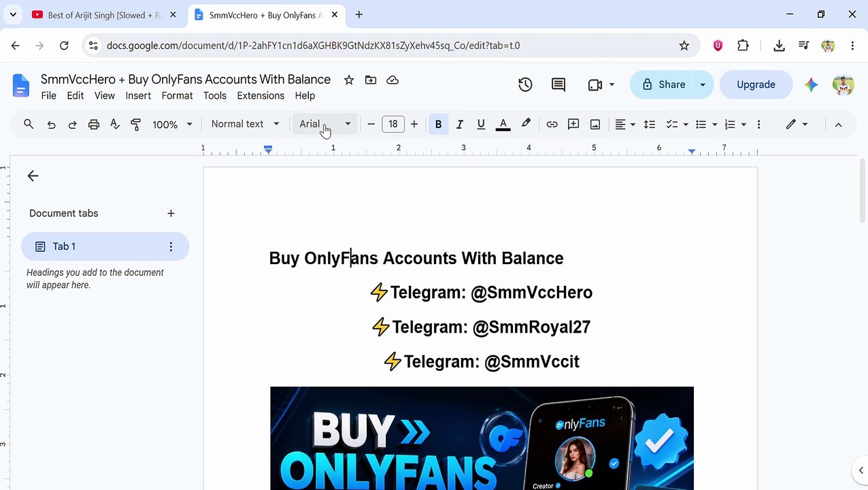Click the font size field showing 18
Viewport: 868px width, 490px height.
[x=393, y=124]
